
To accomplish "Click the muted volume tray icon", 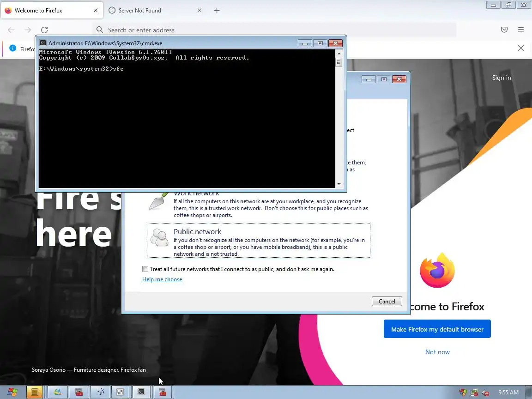I will (x=485, y=393).
